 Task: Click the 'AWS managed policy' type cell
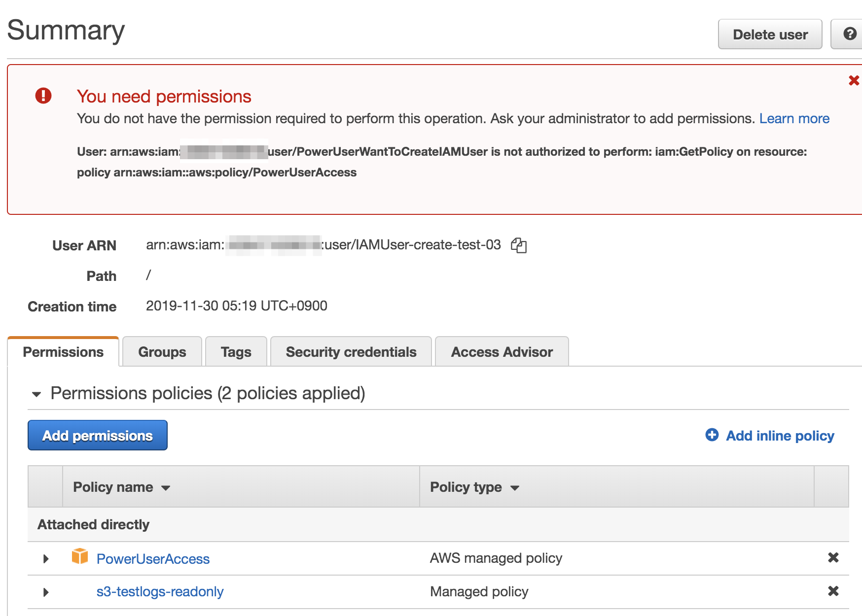click(496, 558)
